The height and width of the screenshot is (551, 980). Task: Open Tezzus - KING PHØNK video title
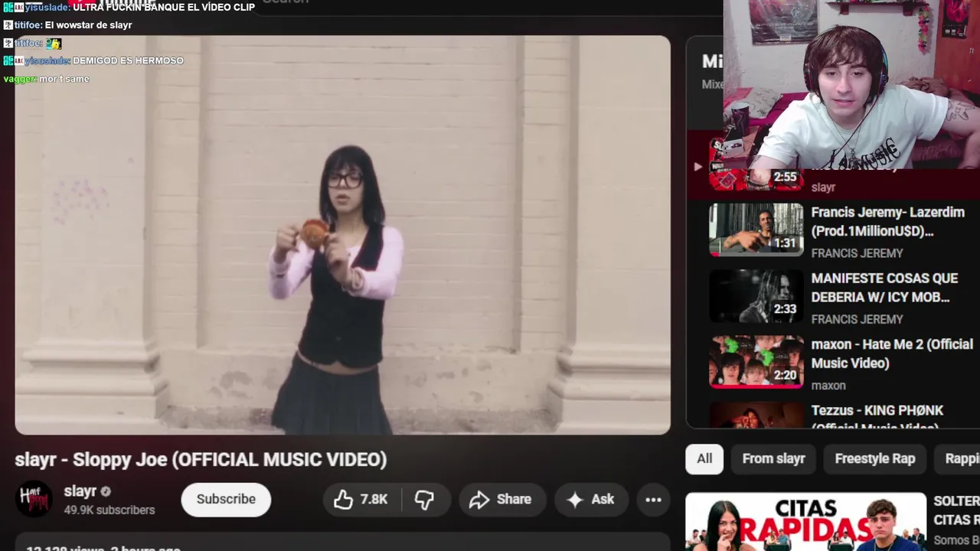[x=877, y=417]
